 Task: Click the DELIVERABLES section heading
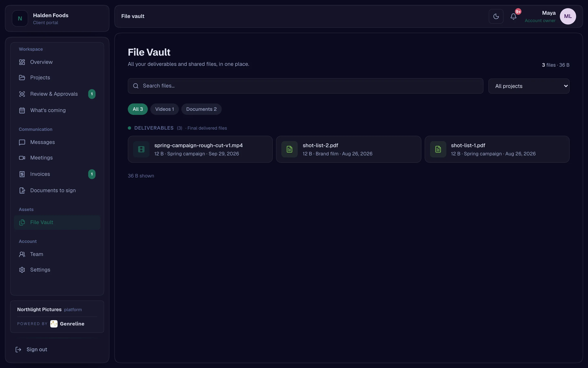pos(154,128)
